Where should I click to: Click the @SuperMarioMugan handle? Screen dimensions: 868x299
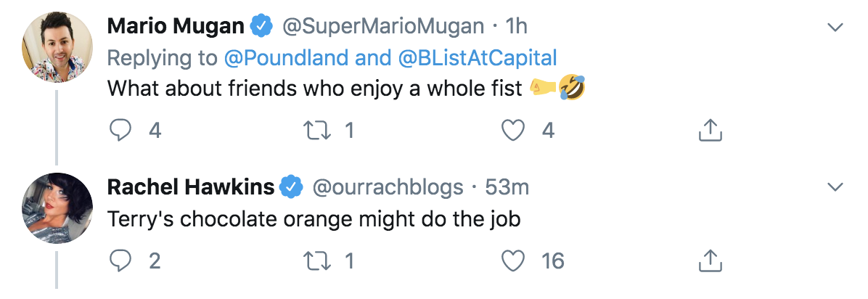pos(382,27)
